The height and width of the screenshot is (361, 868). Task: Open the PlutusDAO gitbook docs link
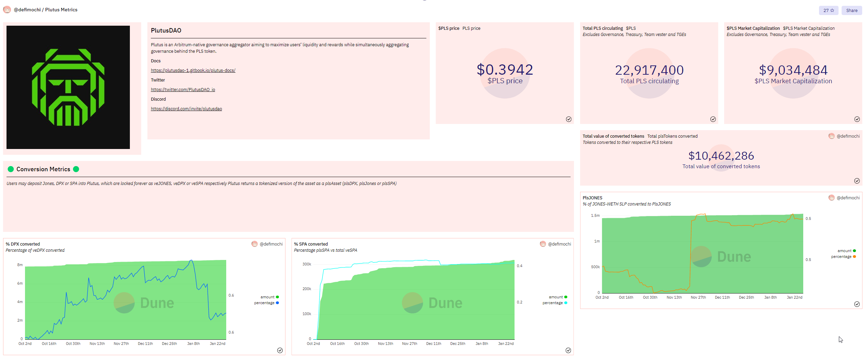193,71
